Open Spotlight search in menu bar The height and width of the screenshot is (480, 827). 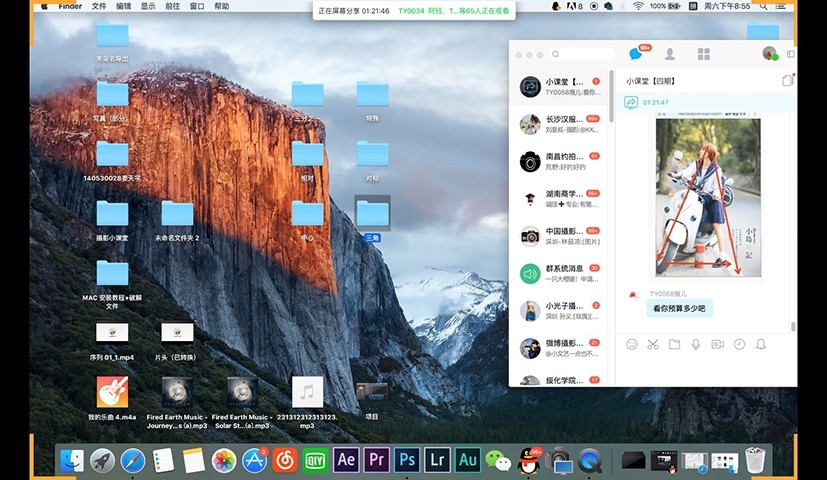(763, 6)
